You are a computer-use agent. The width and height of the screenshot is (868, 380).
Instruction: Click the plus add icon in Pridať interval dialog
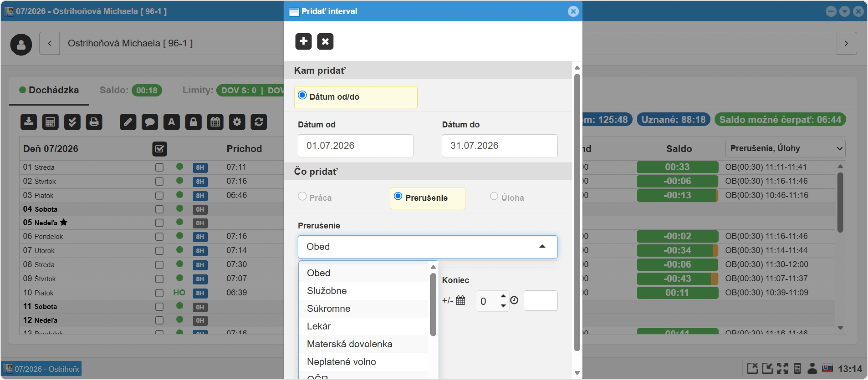(303, 41)
